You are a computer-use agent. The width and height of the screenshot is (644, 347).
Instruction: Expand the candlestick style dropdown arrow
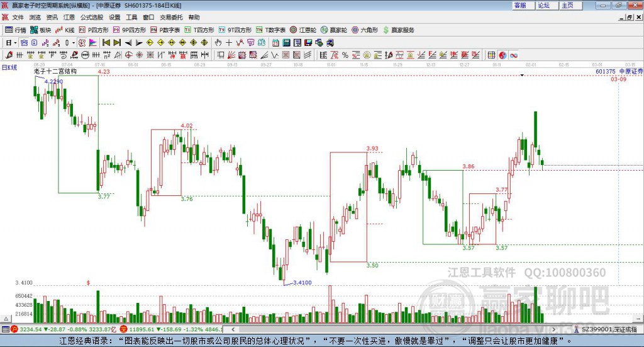point(74,43)
